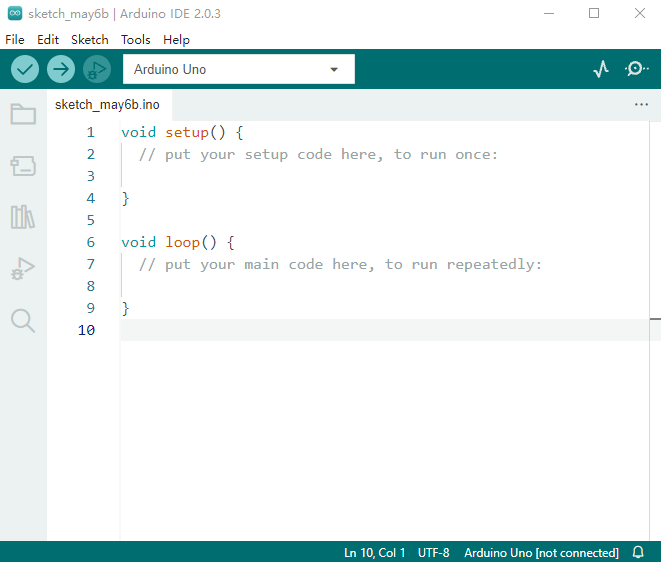Expand the Arduino Uno board selector
The height and width of the screenshot is (562, 661).
point(239,69)
